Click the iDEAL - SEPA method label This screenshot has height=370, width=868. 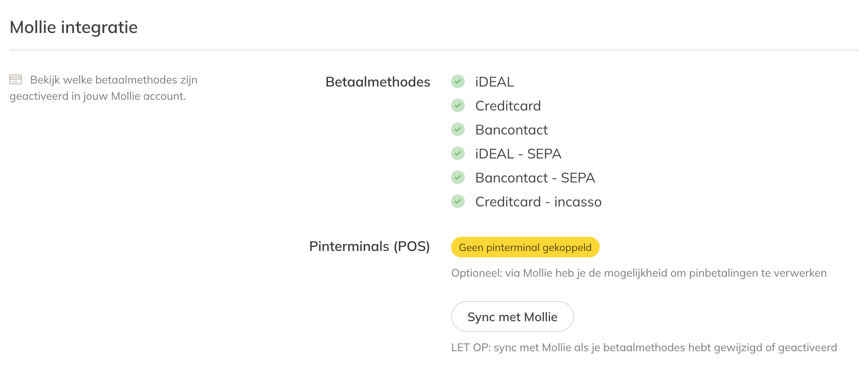518,154
